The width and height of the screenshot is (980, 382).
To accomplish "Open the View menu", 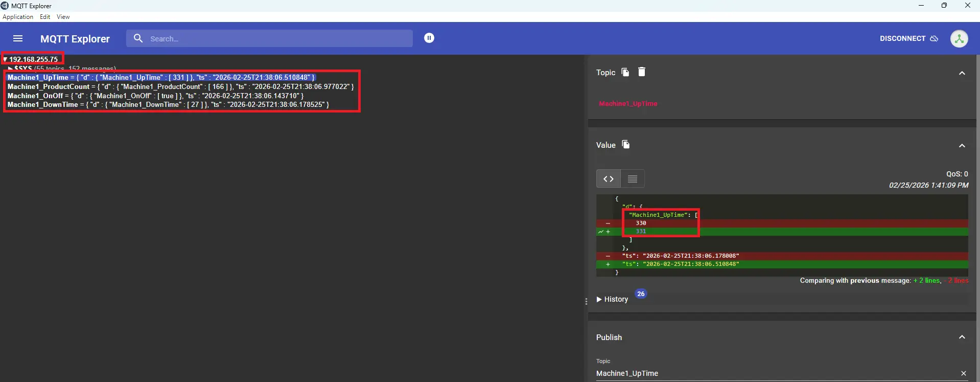I will pyautogui.click(x=63, y=17).
